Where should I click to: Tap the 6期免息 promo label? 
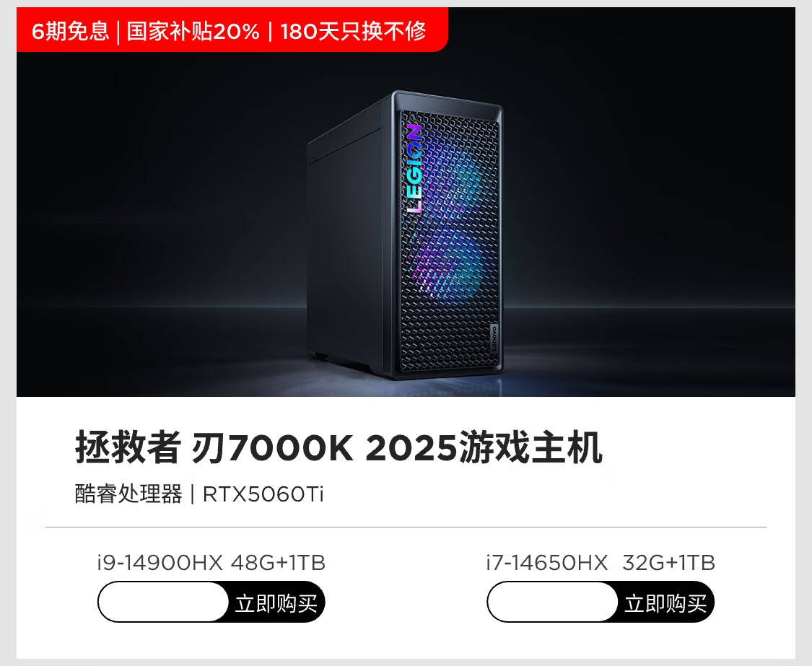click(x=71, y=31)
